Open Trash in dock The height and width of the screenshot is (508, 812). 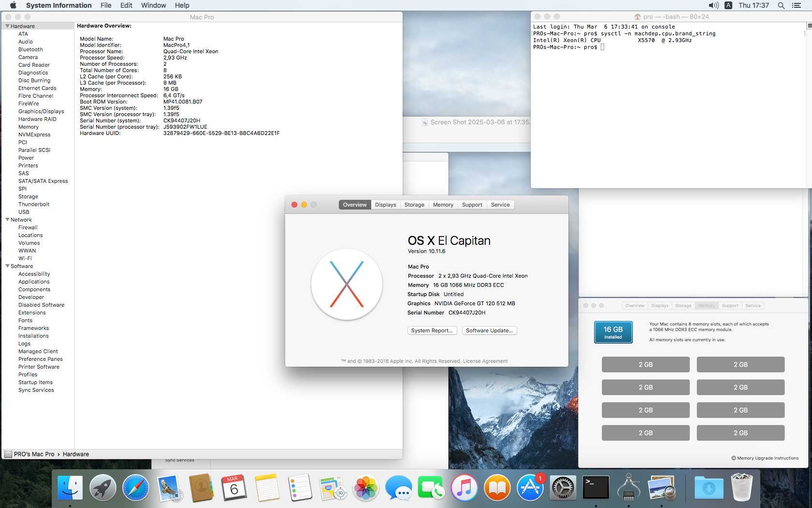[741, 487]
